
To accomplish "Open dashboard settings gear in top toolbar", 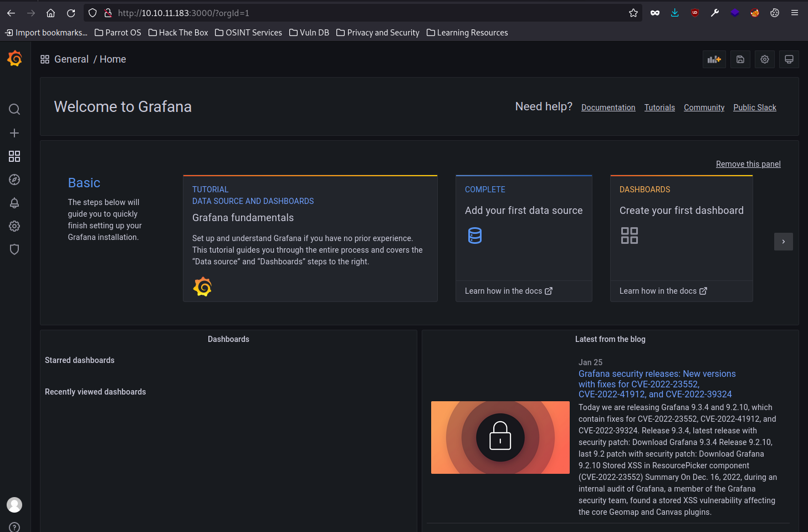I will (764, 59).
